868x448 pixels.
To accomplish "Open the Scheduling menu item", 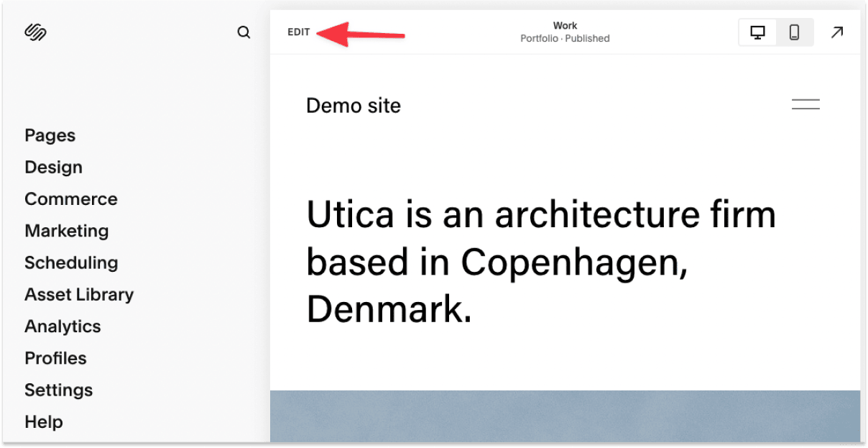I will tap(71, 262).
